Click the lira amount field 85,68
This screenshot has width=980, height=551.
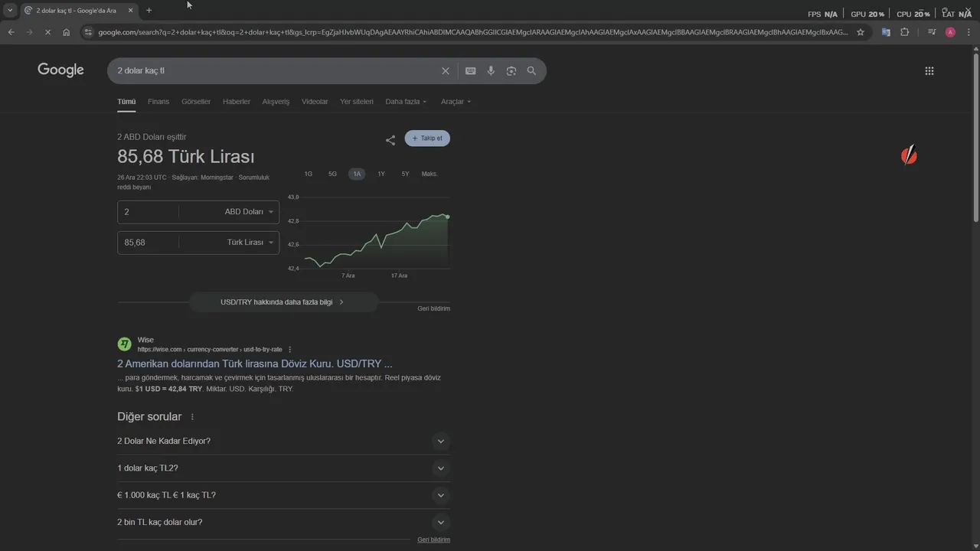click(x=148, y=243)
